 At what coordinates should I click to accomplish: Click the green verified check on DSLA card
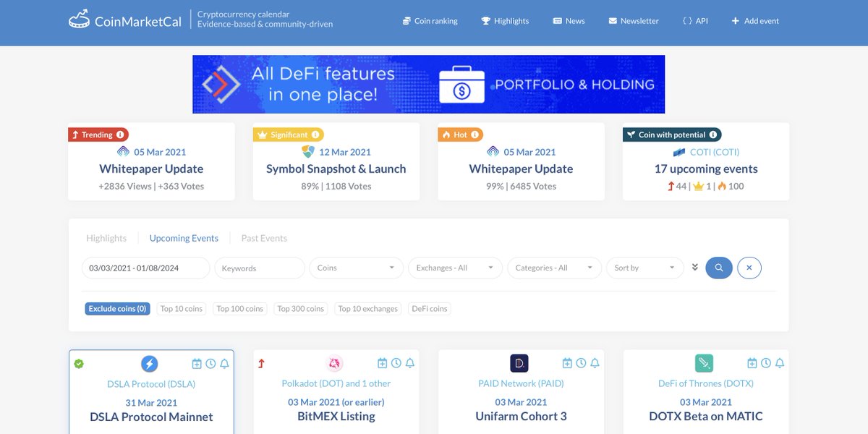(x=79, y=364)
